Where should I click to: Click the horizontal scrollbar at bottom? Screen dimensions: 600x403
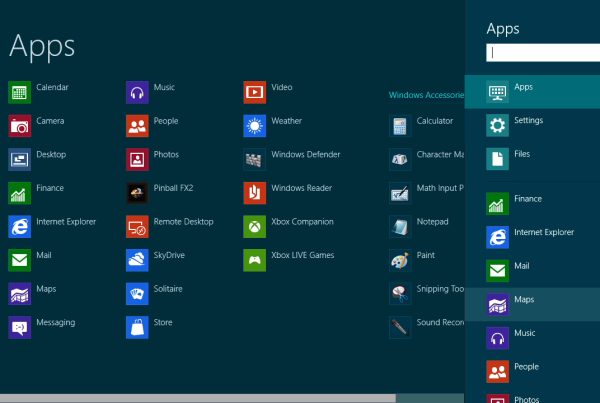click(200, 398)
